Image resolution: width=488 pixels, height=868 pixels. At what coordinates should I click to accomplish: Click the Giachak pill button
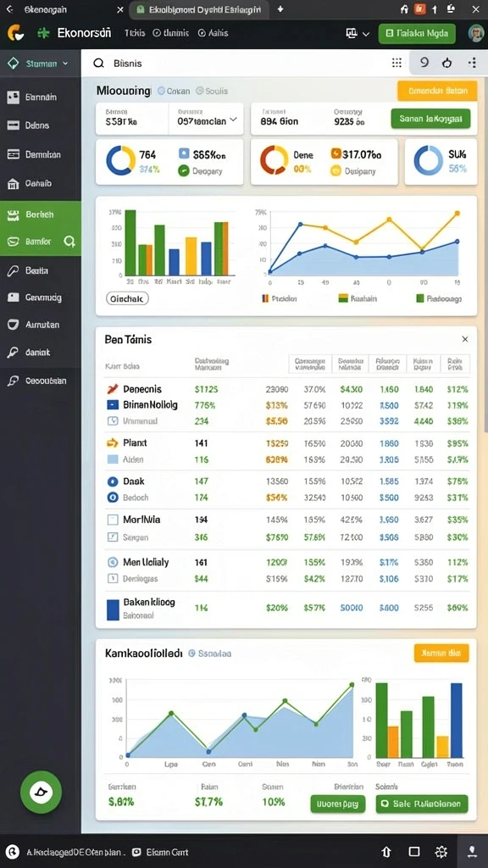[x=127, y=299]
